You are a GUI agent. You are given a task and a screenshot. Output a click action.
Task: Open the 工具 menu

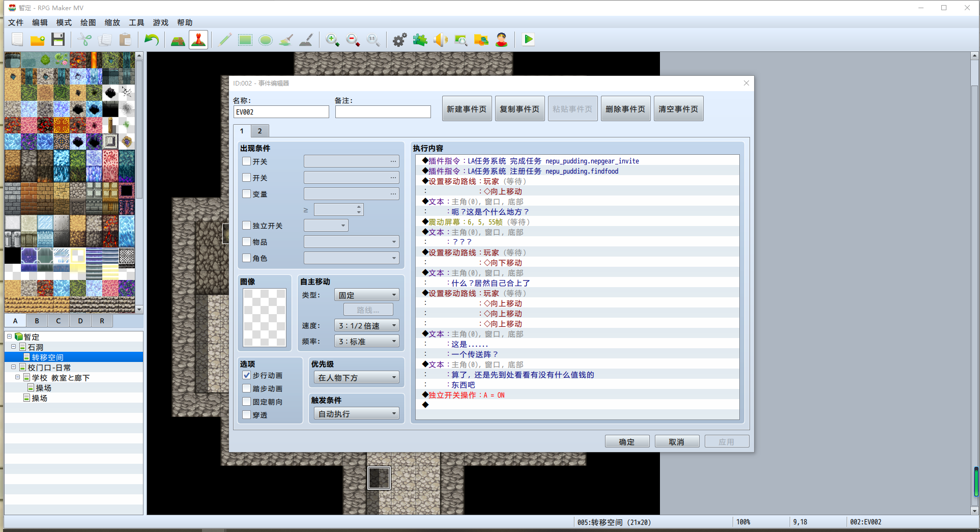coord(136,22)
